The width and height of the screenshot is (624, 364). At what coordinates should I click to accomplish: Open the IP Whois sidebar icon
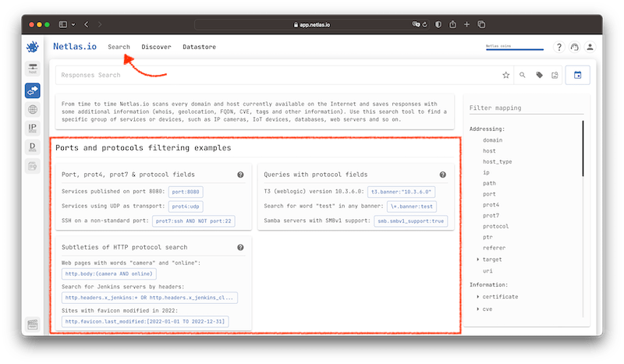(33, 128)
